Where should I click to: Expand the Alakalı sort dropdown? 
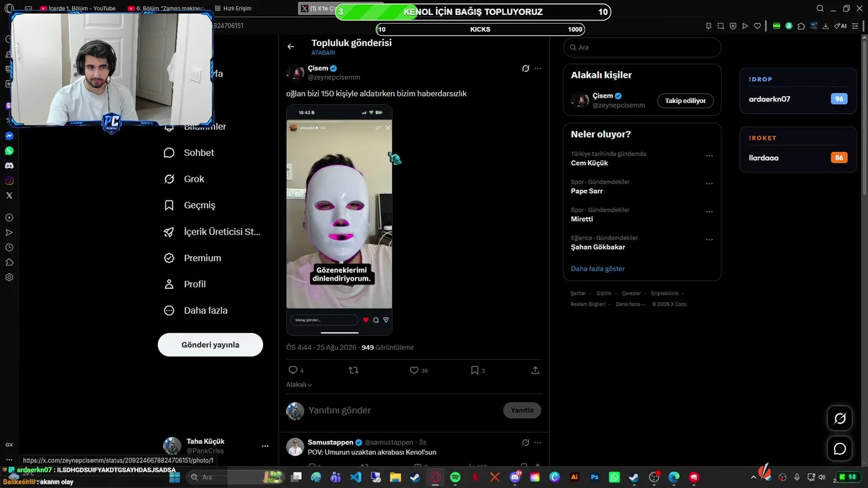[299, 384]
